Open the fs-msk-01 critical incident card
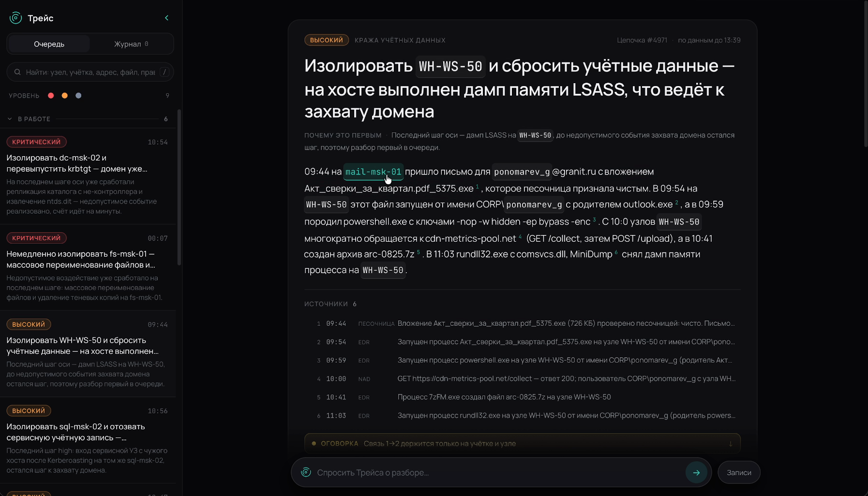The image size is (868, 496). [x=88, y=267]
